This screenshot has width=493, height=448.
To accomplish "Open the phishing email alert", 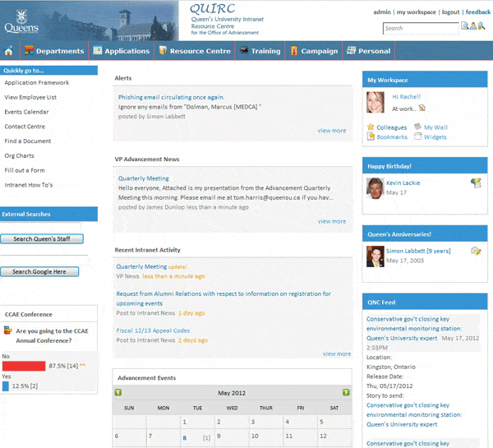I will [x=172, y=97].
